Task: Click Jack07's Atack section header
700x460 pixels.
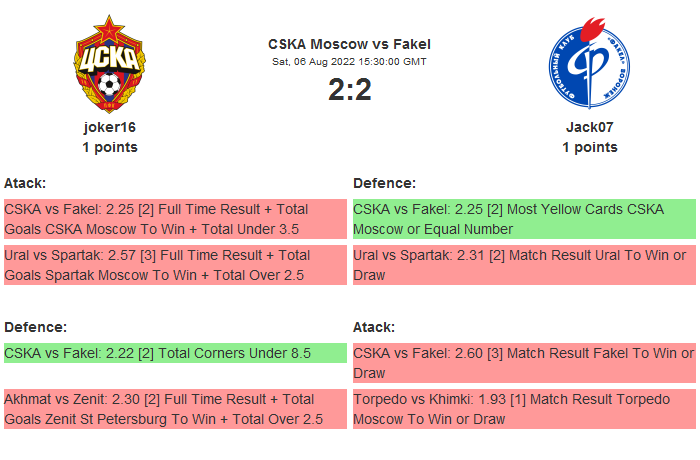Action: (374, 327)
